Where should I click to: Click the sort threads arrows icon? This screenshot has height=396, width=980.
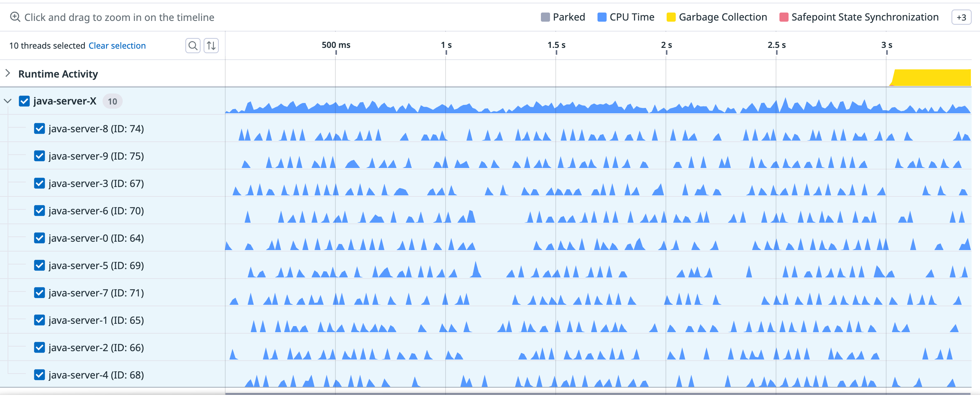pyautogui.click(x=211, y=46)
